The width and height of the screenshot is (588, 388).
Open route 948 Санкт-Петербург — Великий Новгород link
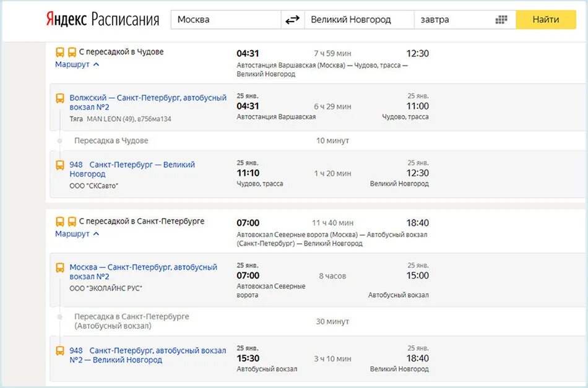point(132,169)
